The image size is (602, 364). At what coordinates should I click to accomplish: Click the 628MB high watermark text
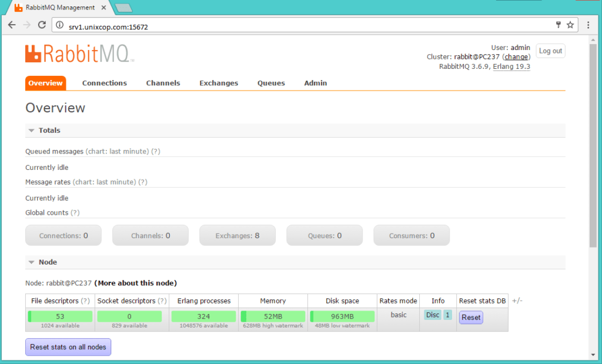tap(273, 326)
